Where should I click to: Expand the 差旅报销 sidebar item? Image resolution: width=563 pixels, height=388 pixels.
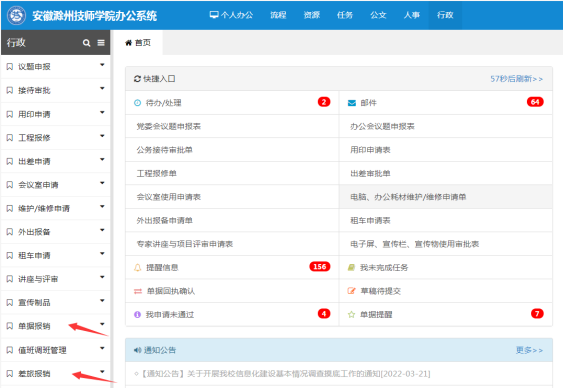pos(55,374)
